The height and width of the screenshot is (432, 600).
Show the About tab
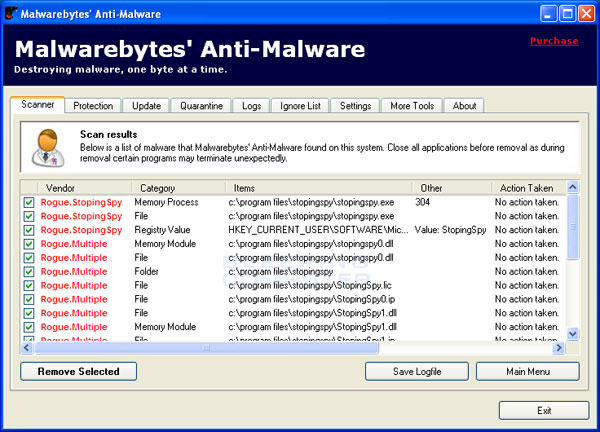[x=465, y=106]
